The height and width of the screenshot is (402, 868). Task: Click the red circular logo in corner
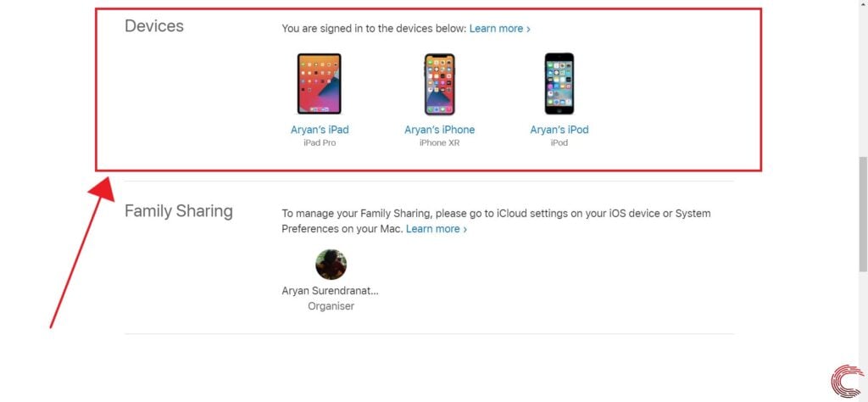[848, 381]
